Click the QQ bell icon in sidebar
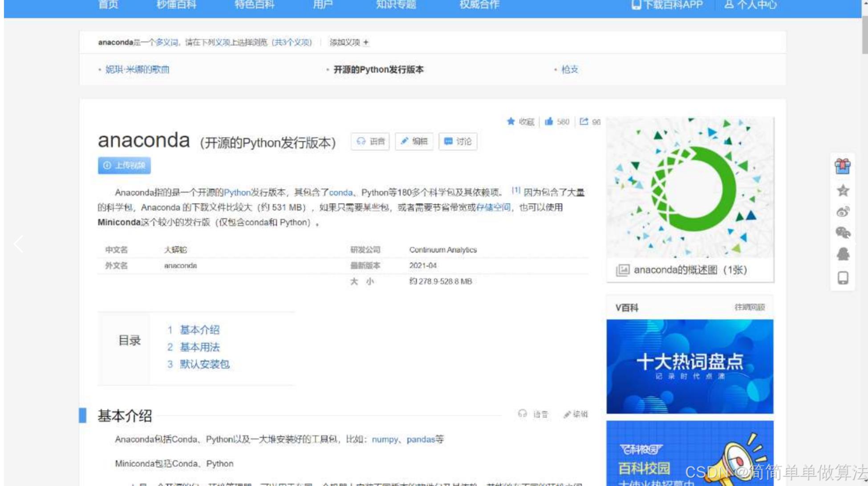 click(x=843, y=254)
